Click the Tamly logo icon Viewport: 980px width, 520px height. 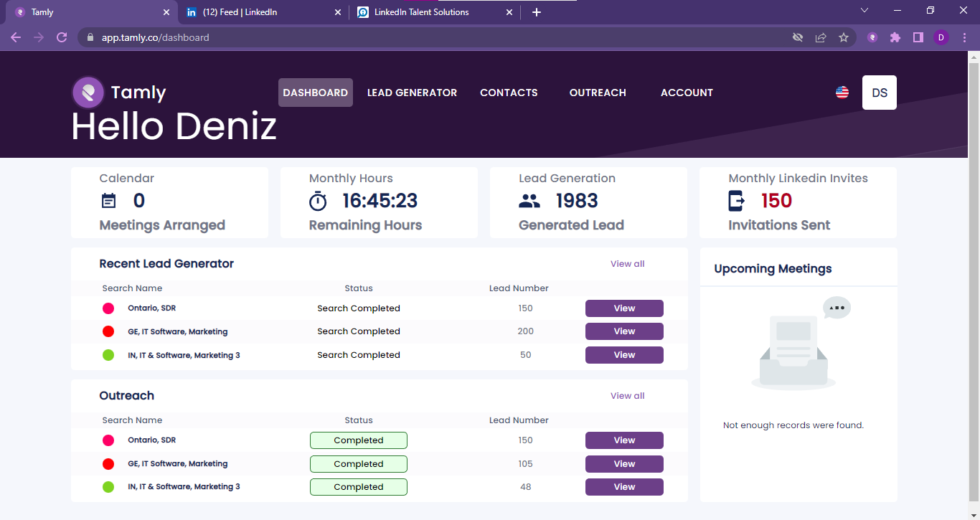[88, 93]
